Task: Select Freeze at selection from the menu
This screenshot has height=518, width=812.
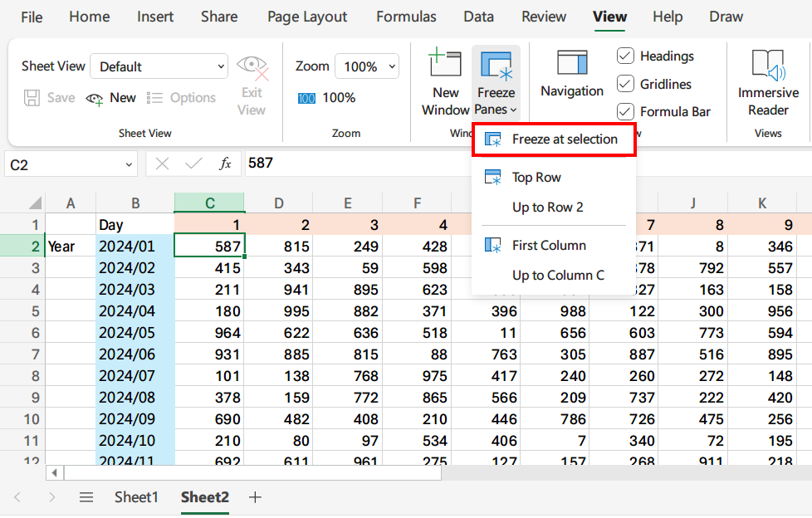Action: tap(553, 139)
